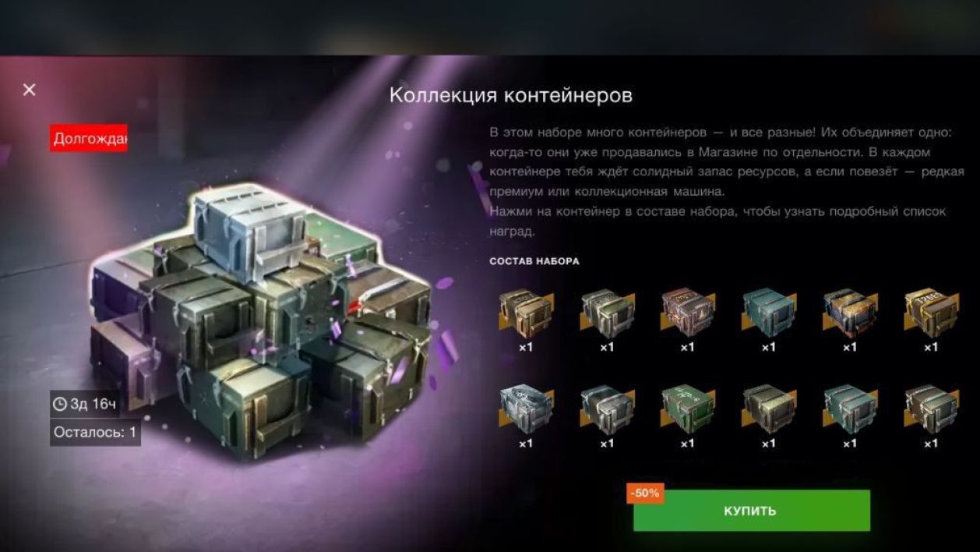Select the bright green container in bottom row
980x552 pixels.
pos(688,409)
